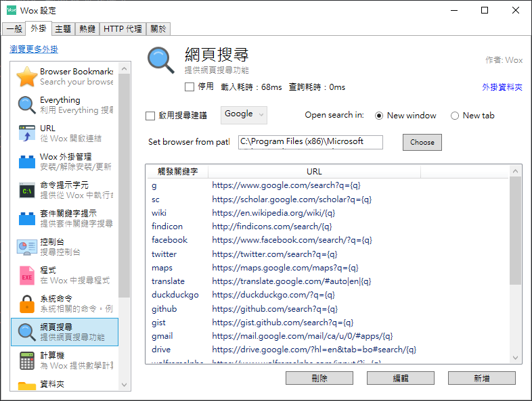
Task: Enable the 啟用搜尋建議 checkbox
Action: [x=150, y=116]
